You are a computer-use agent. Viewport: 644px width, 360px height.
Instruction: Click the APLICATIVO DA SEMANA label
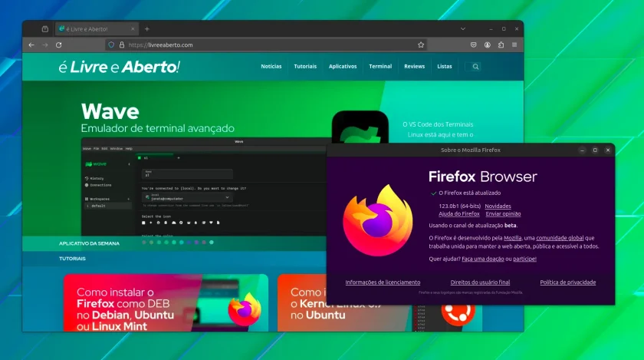click(89, 243)
